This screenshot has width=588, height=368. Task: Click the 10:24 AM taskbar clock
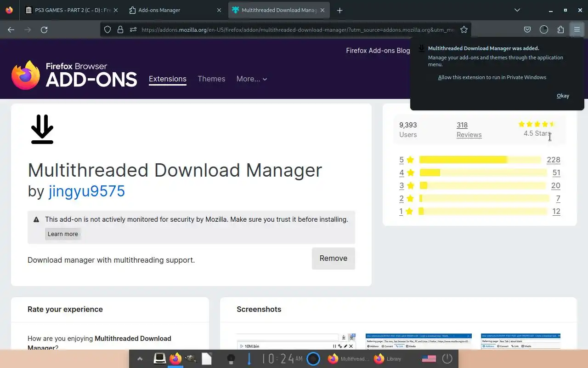(x=283, y=359)
